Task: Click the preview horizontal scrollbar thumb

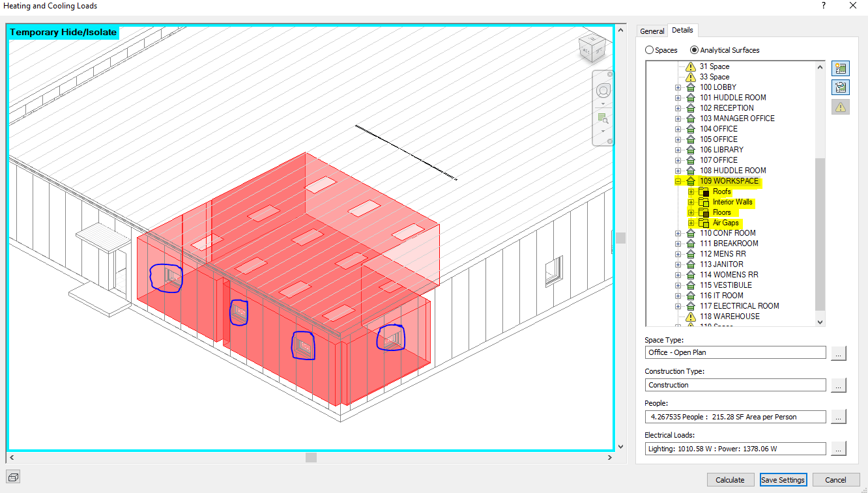Action: (x=311, y=457)
